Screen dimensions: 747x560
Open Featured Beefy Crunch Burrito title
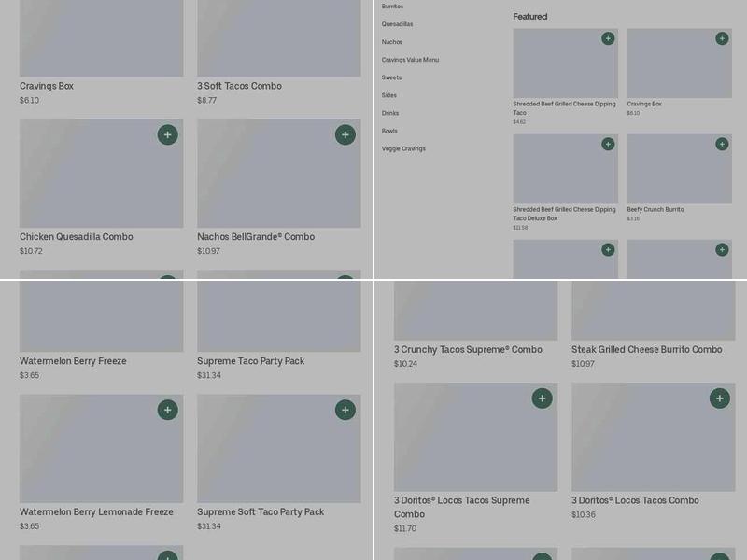(655, 209)
